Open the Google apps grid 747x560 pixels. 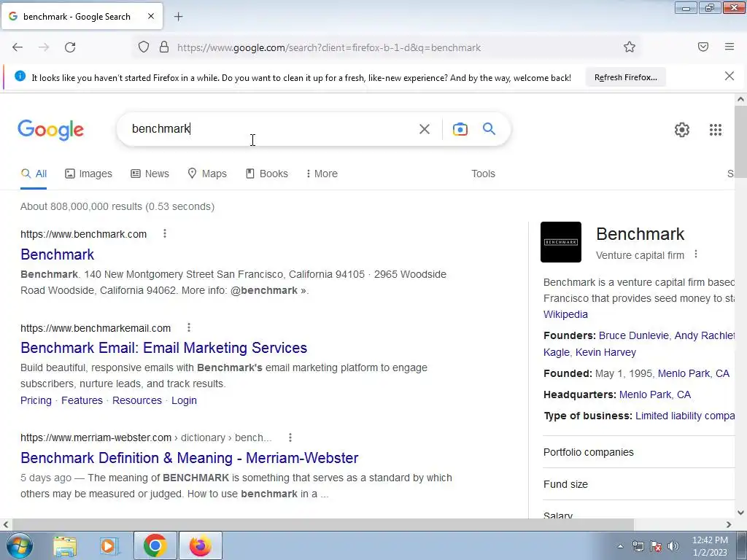coord(715,130)
